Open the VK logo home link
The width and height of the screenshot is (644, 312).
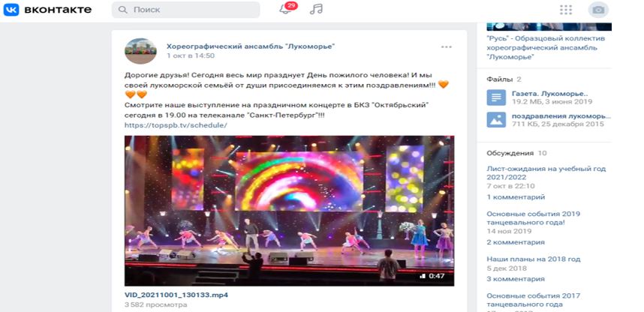point(47,10)
